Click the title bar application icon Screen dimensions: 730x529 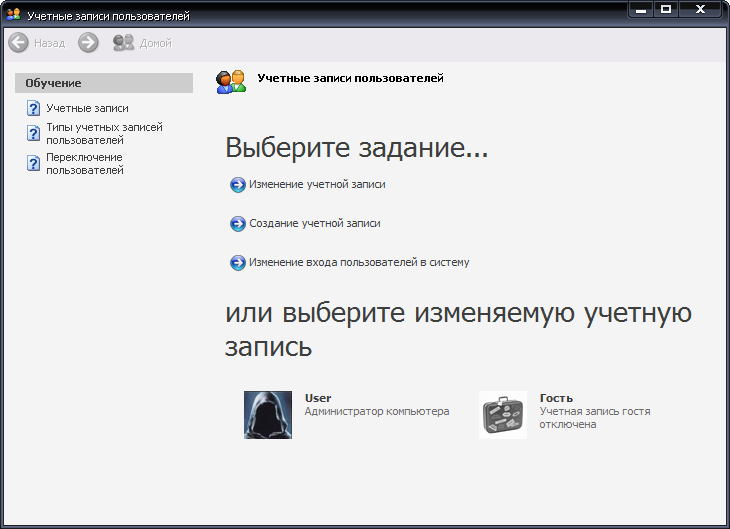tap(14, 14)
